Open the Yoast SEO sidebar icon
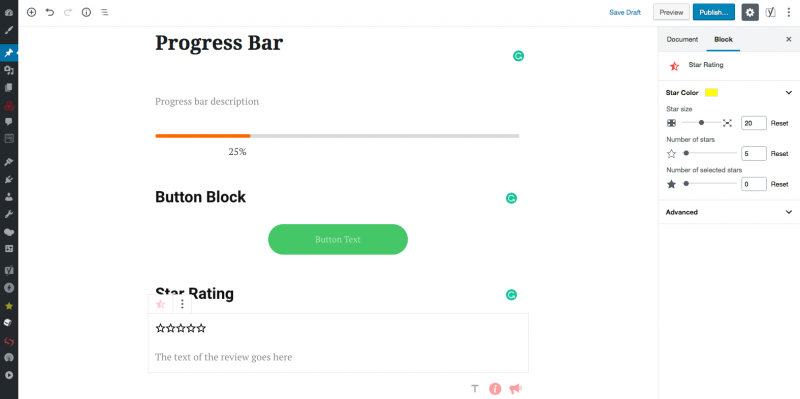Viewport: 800px width, 399px height. [x=770, y=12]
